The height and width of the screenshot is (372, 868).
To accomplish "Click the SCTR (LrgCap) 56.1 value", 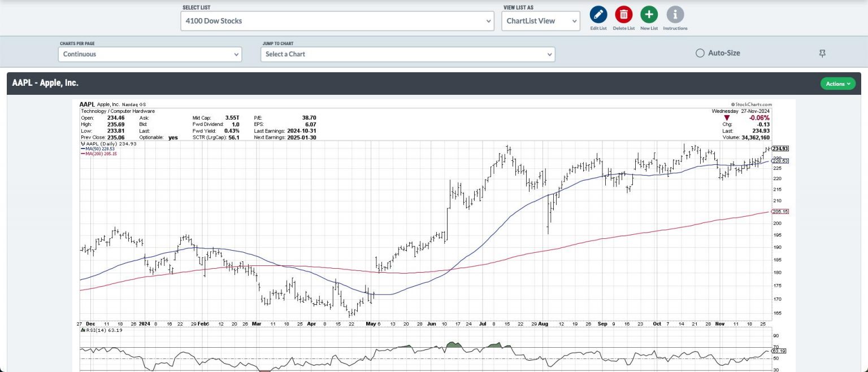I will coord(233,138).
